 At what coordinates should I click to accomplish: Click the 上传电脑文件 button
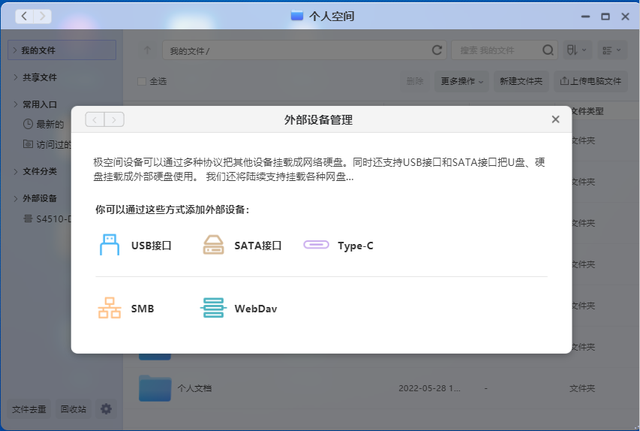tap(591, 81)
